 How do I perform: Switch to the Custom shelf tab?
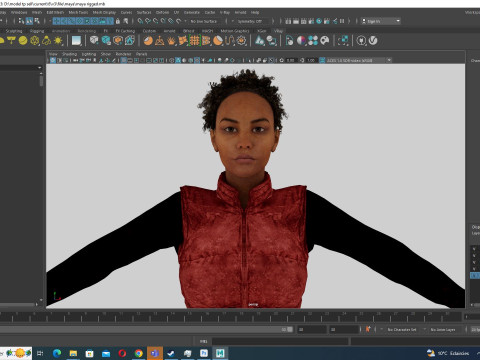tap(149, 31)
